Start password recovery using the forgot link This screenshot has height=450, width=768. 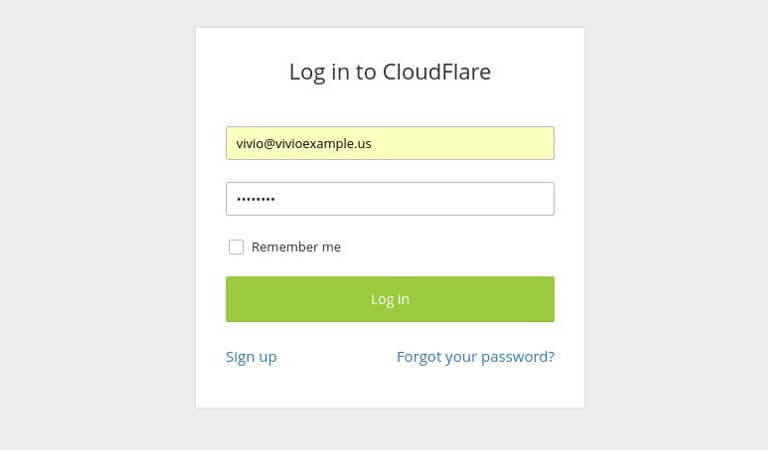[x=476, y=357]
